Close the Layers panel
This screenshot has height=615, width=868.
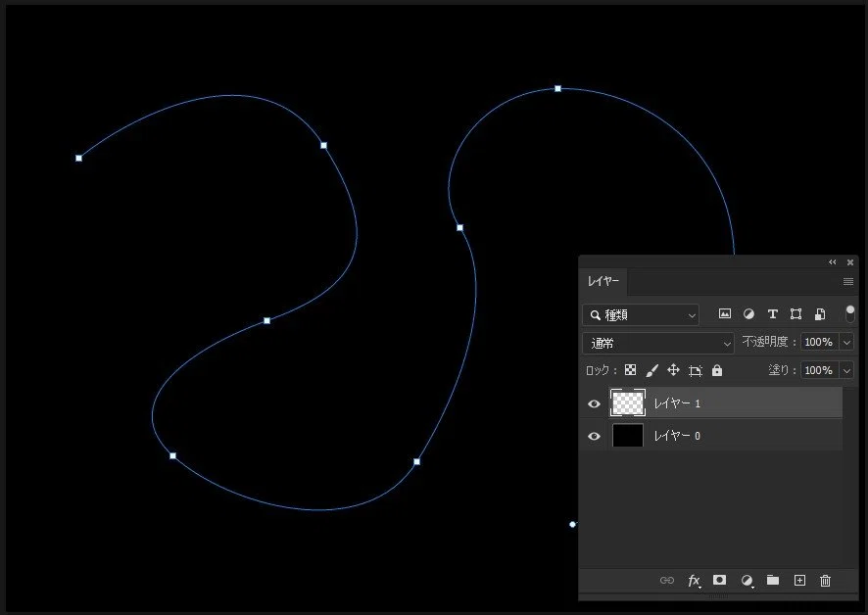(x=850, y=261)
